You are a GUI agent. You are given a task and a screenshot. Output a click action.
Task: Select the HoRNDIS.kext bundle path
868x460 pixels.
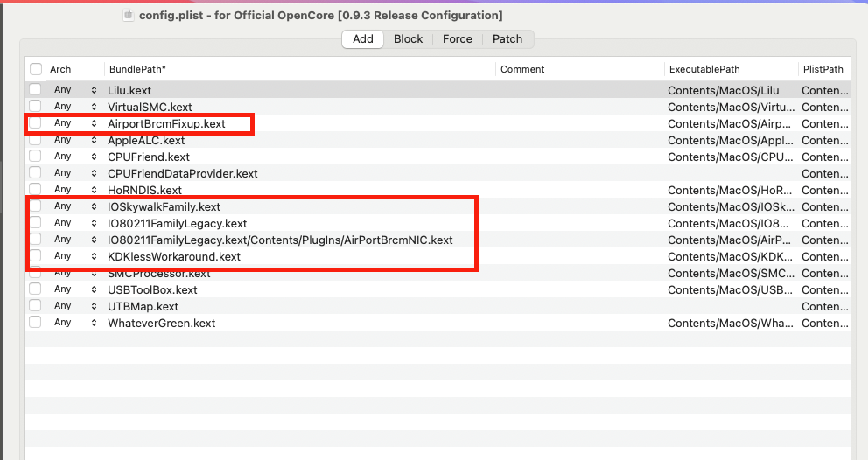tap(145, 190)
